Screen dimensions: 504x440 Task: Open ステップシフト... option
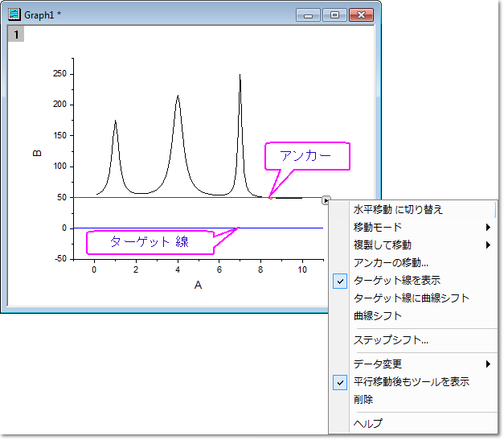pyautogui.click(x=415, y=340)
